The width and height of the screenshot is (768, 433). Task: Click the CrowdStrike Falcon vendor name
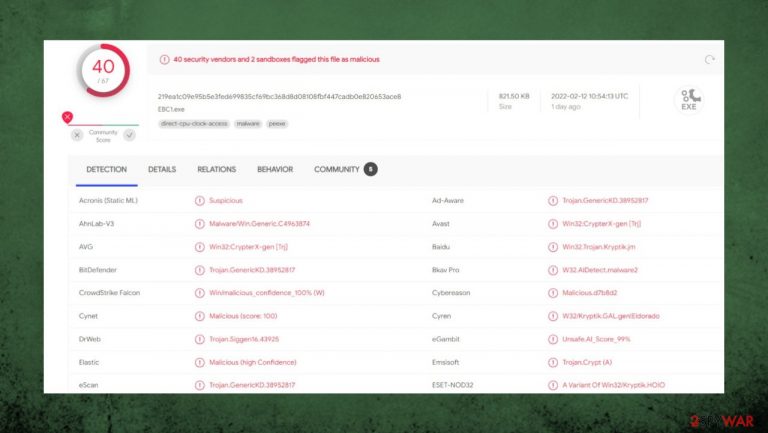(109, 292)
